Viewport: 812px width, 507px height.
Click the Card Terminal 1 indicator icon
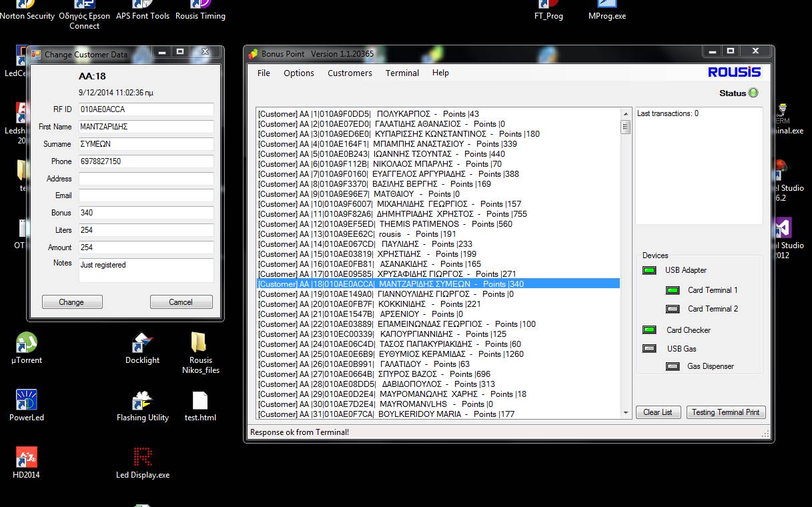(x=673, y=290)
